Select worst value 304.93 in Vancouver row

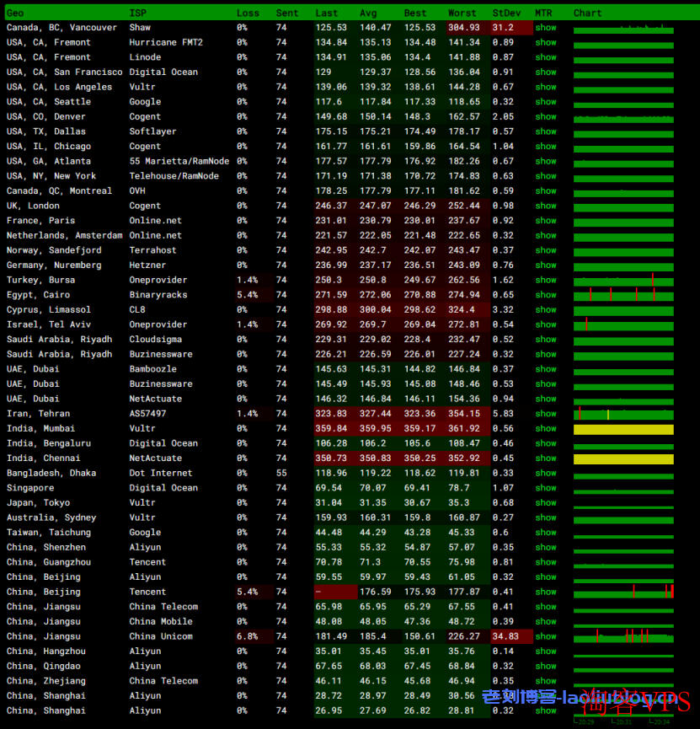click(x=463, y=28)
